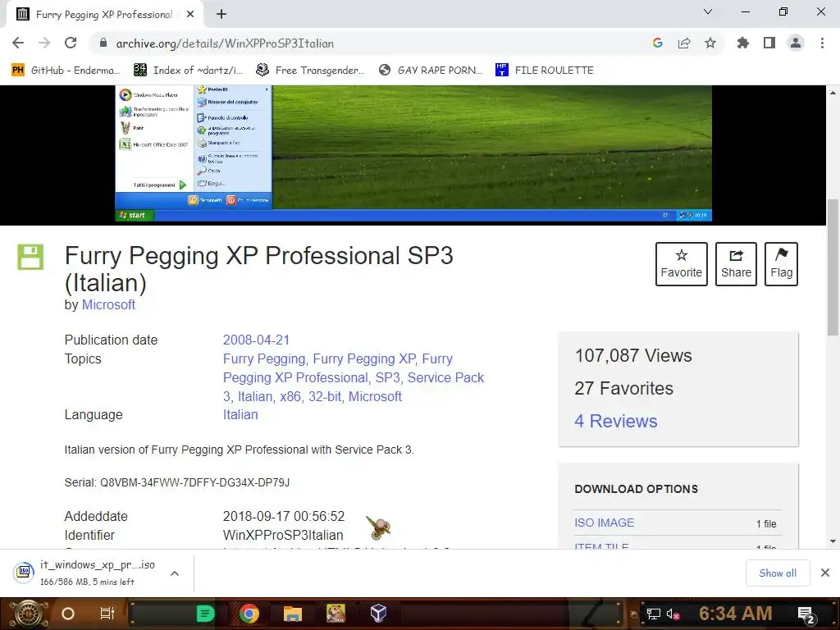The image size is (840, 630).
Task: Select the Furry Pegging XP Professional tab
Action: pyautogui.click(x=104, y=15)
